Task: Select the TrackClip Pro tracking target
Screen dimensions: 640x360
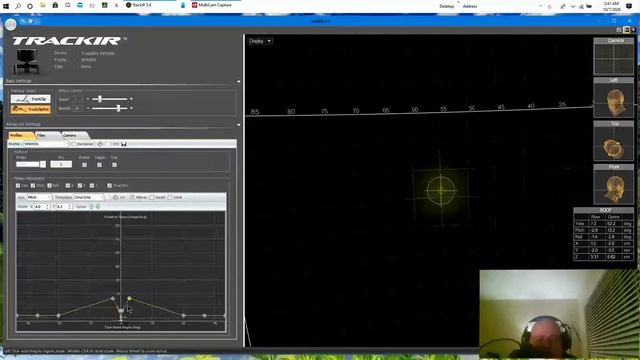Action: pyautogui.click(x=31, y=109)
